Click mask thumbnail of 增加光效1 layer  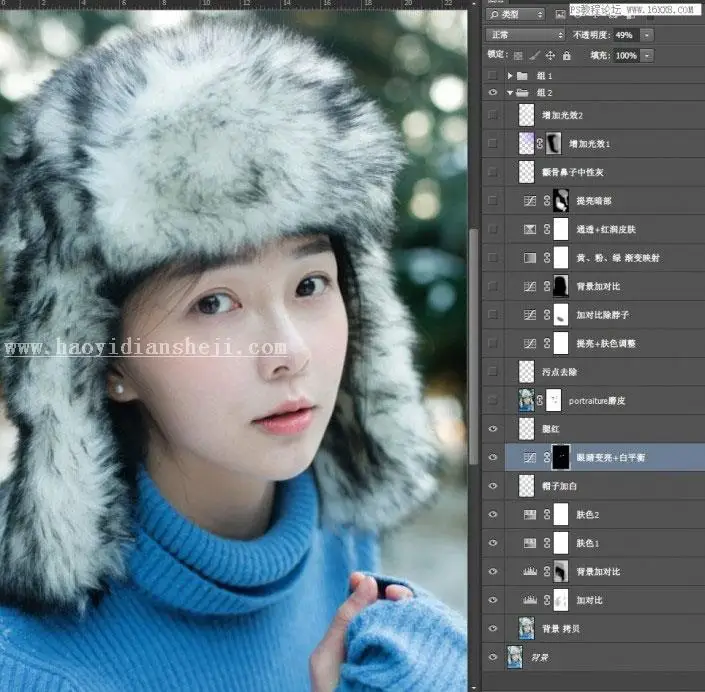553,144
